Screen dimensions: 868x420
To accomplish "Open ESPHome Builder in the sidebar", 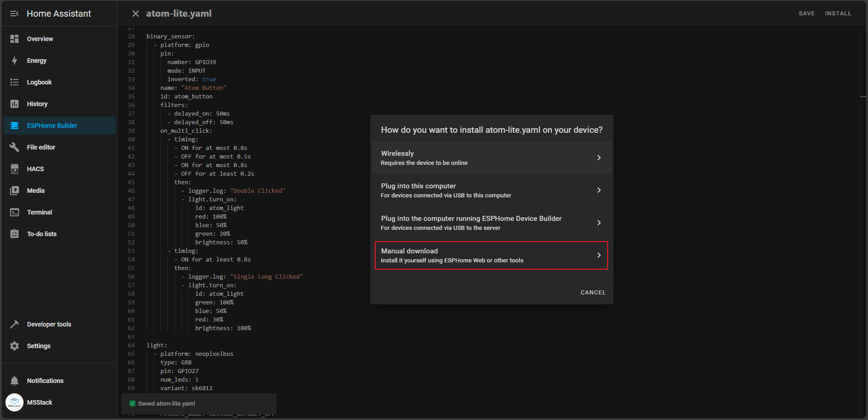I will (x=60, y=126).
